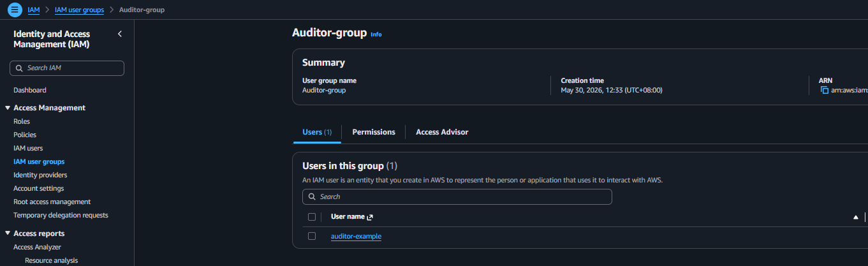
Task: Open Access Analyzer in the sidebar
Action: (x=37, y=247)
